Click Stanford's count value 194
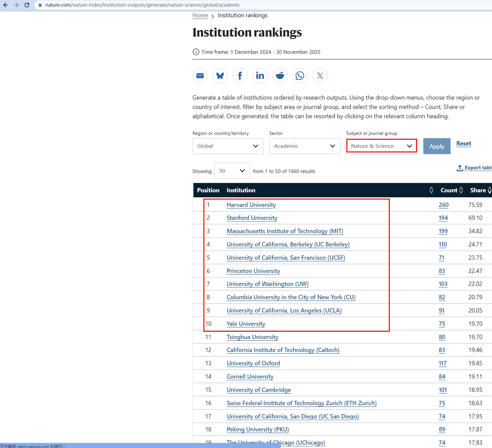 443,218
